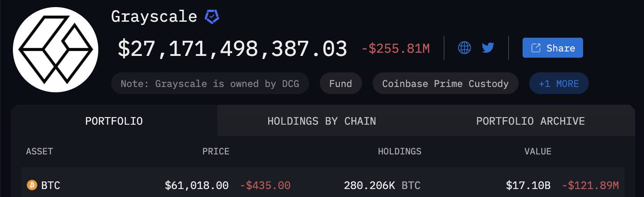Image resolution: width=644 pixels, height=197 pixels.
Task: Expand the +1 MORE tags
Action: click(x=559, y=83)
